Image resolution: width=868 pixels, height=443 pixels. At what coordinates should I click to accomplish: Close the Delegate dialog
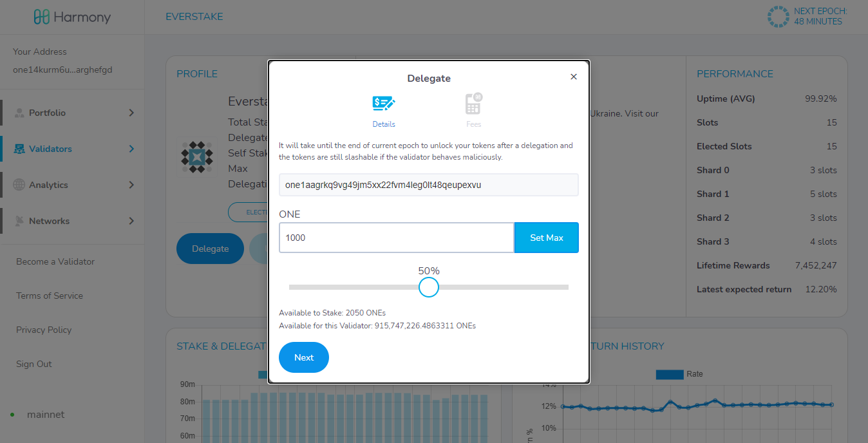[574, 77]
